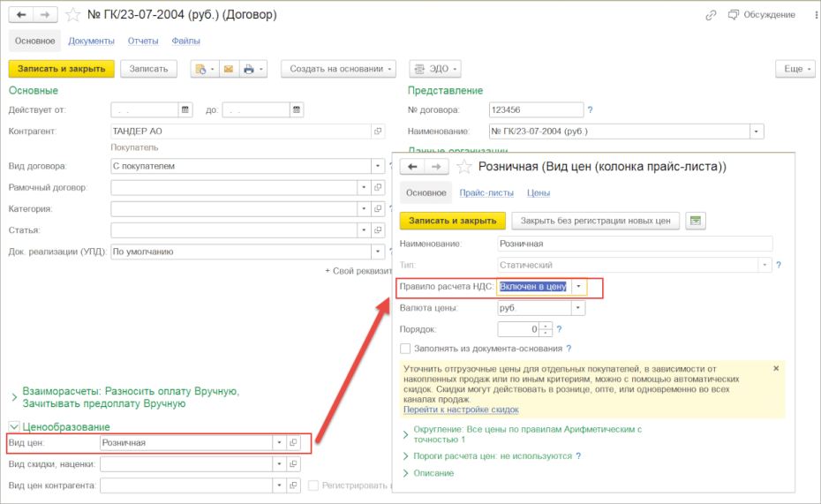The height and width of the screenshot is (504, 821).
Task: Switch to the Документы tab
Action: point(91,41)
